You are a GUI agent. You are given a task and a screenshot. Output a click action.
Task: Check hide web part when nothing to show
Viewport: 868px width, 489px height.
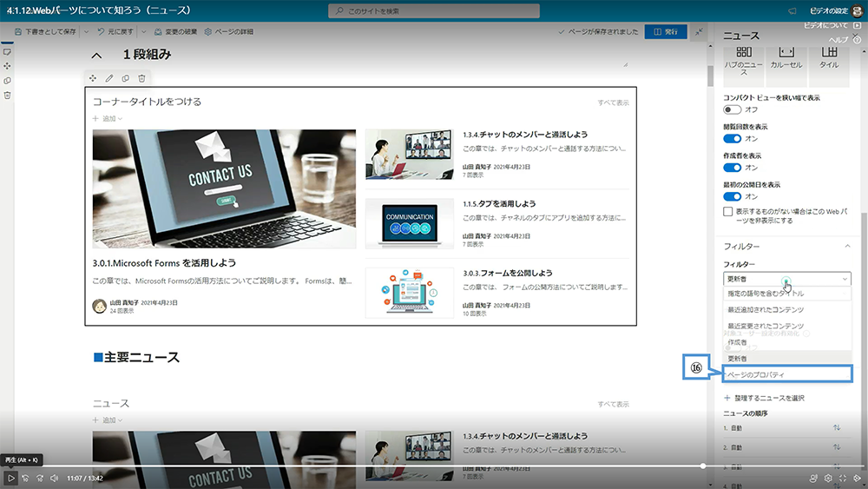tap(728, 212)
